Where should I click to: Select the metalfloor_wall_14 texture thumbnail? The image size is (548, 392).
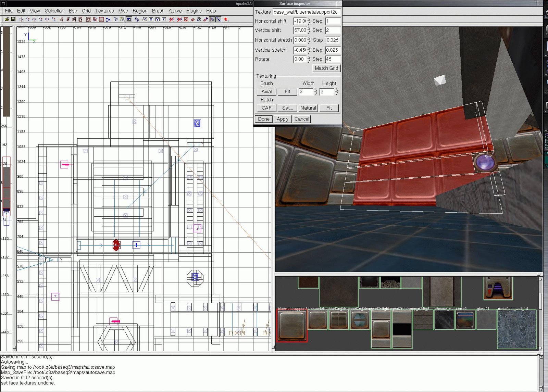[517, 329]
